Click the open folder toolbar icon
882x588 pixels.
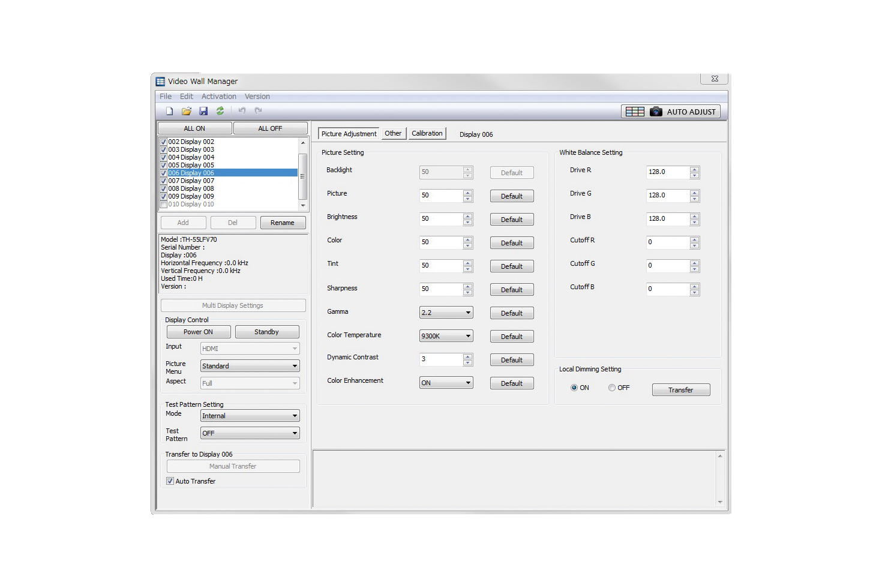187,111
